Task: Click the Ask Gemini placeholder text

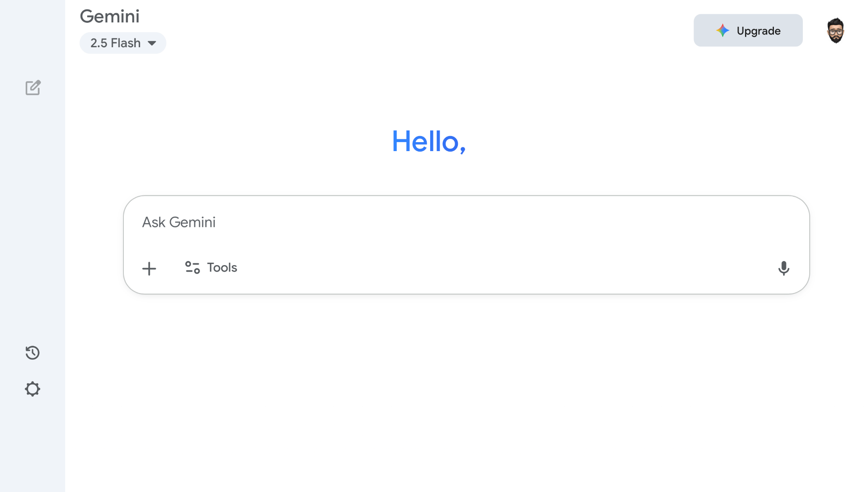Action: [178, 222]
